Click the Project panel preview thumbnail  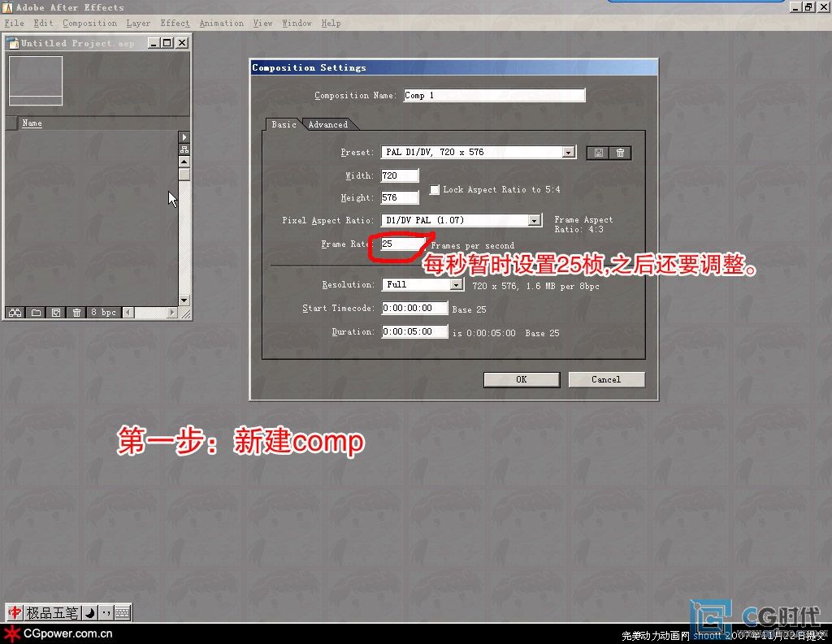pyautogui.click(x=36, y=80)
